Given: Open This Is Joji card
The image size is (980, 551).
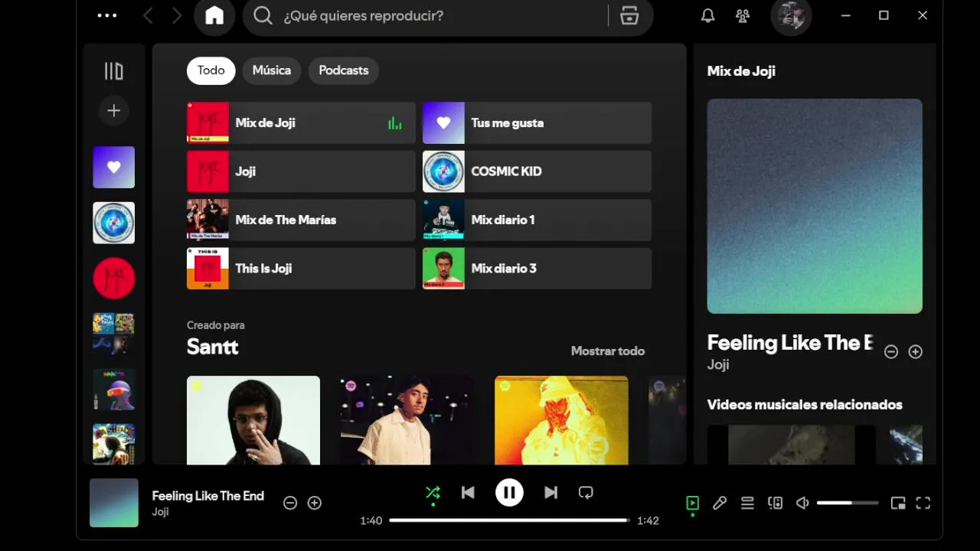Looking at the screenshot, I should [x=301, y=269].
